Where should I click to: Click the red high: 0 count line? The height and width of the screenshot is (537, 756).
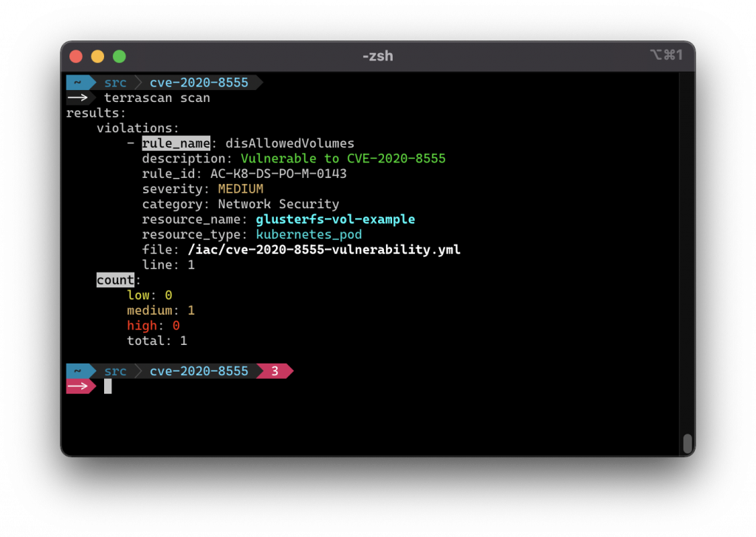coord(153,326)
